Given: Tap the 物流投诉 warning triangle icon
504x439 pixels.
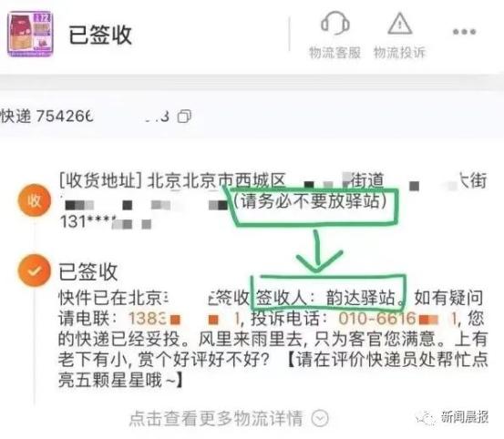Looking at the screenshot, I should tap(399, 24).
